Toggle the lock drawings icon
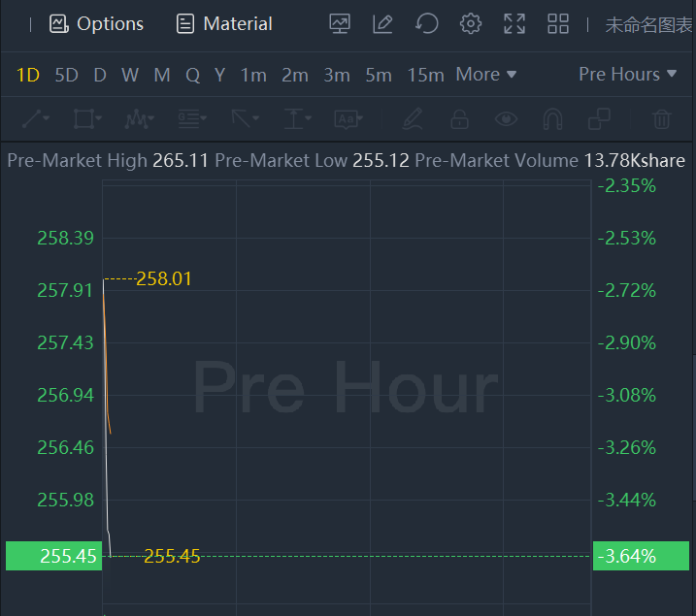Screen dimensions: 696x616 coord(459,119)
